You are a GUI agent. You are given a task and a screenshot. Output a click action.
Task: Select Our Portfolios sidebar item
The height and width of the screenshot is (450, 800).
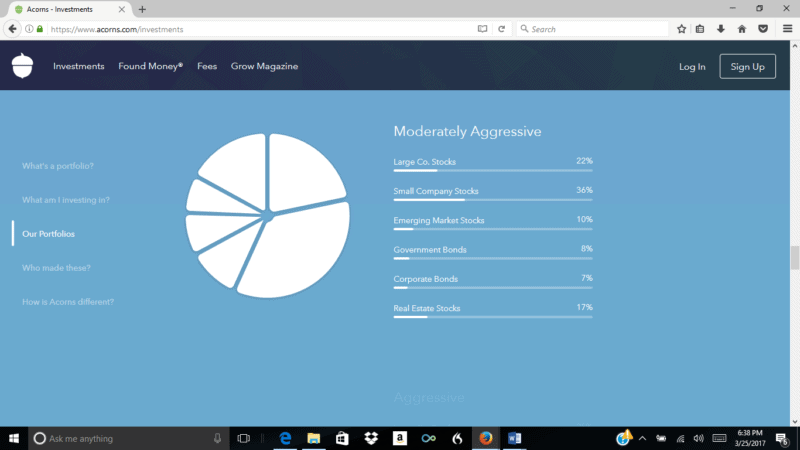pos(48,234)
